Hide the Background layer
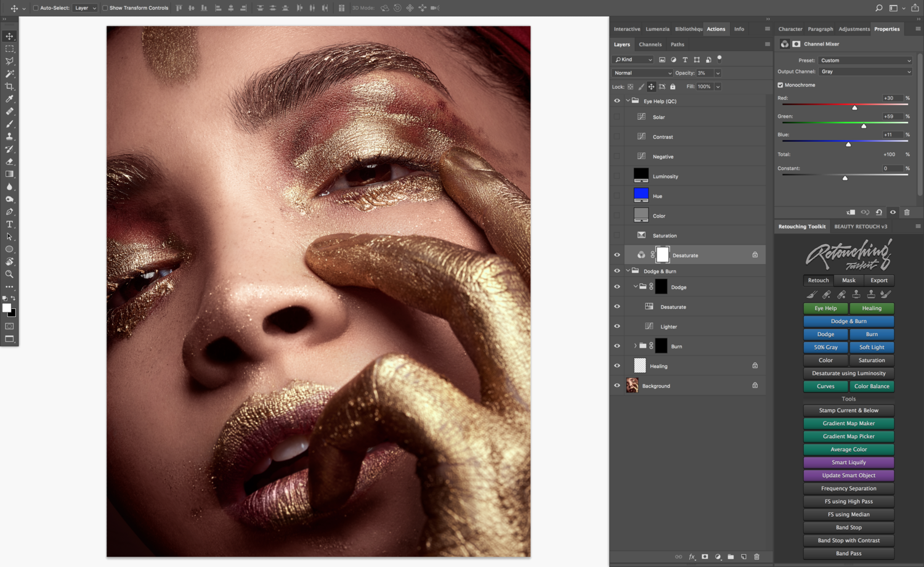 617,385
